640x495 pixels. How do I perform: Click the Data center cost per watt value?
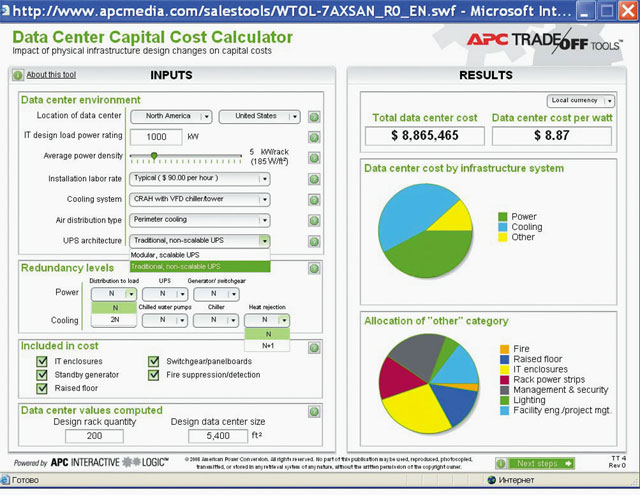coord(552,135)
